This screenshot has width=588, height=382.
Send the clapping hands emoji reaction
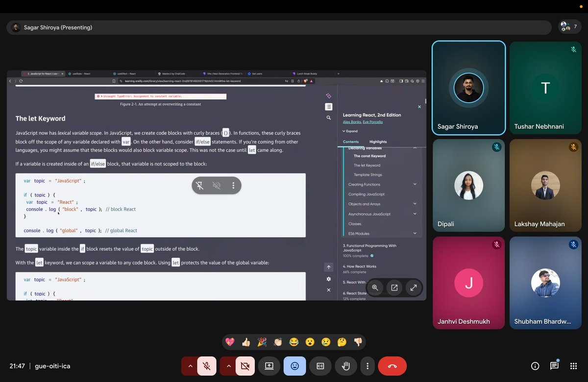[x=278, y=342]
